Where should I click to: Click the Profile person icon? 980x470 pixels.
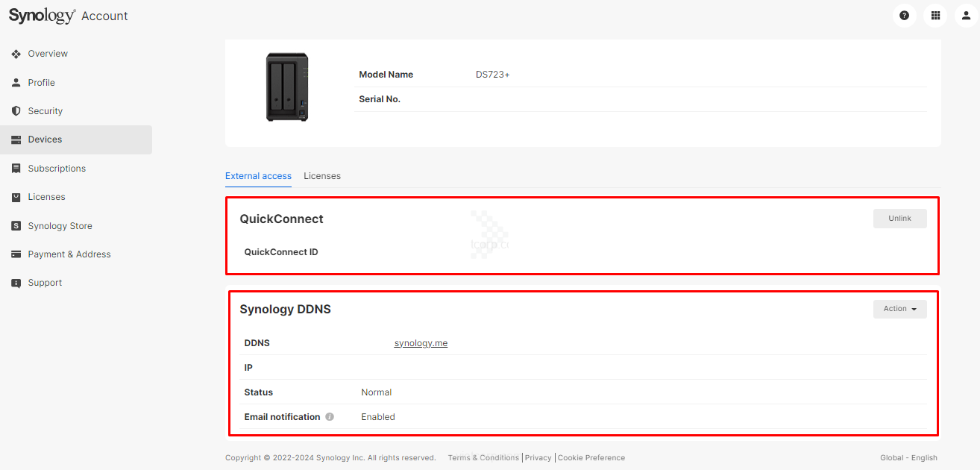(16, 82)
